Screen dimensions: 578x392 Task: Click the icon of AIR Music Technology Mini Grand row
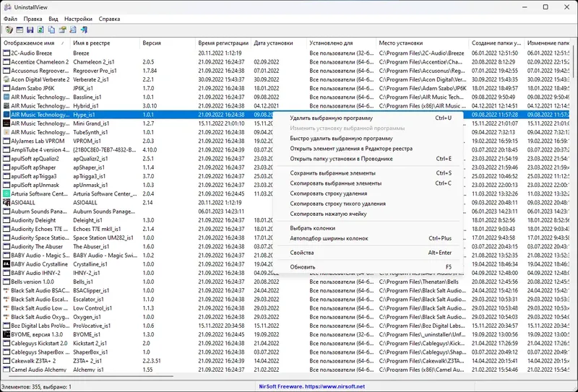[x=7, y=123]
